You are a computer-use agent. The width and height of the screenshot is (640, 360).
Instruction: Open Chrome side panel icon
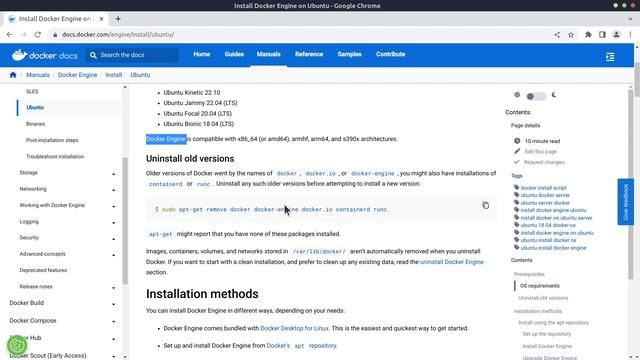click(x=602, y=35)
